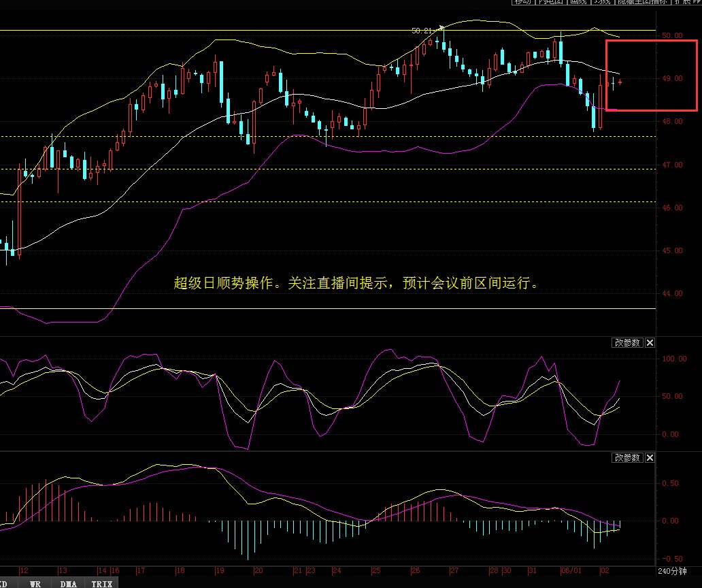Screen dimensions: 702x588
Task: Select the partially visible KD tab
Action: (4, 583)
